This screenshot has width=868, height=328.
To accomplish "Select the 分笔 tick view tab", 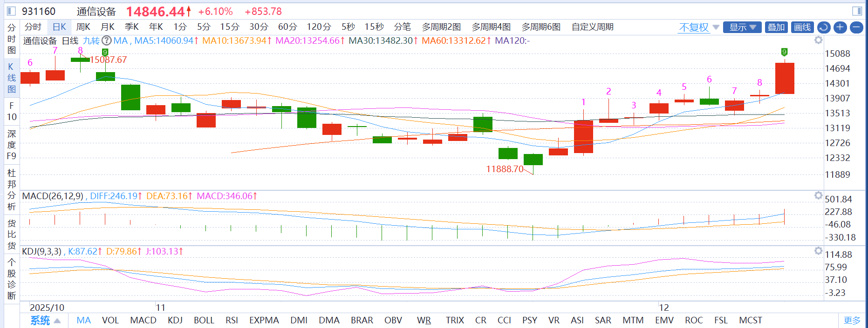I will click(x=403, y=27).
